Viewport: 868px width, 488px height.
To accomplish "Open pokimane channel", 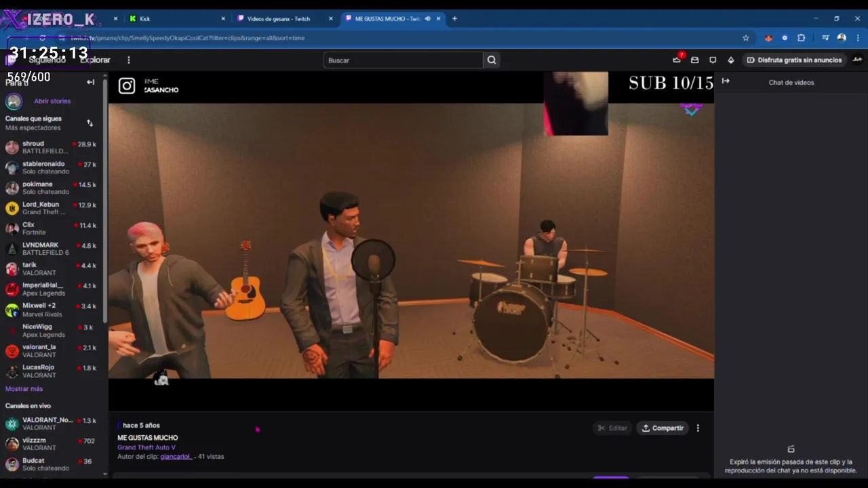I will 52,188.
